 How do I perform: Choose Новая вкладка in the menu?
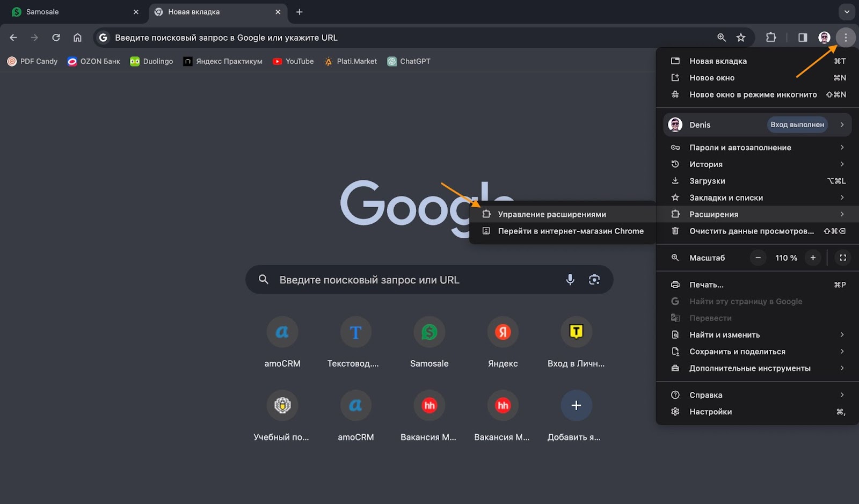pyautogui.click(x=758, y=61)
